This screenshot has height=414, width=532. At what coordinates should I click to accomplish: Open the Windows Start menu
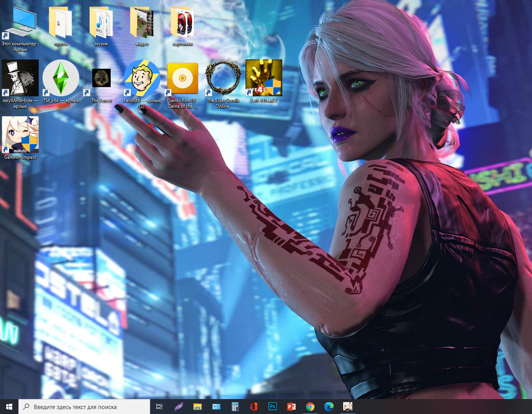[x=9, y=406]
